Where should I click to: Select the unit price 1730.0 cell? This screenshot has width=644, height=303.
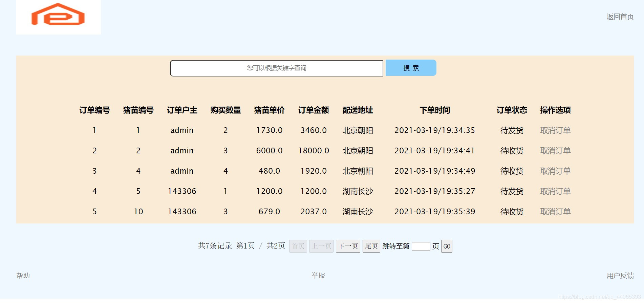(269, 130)
